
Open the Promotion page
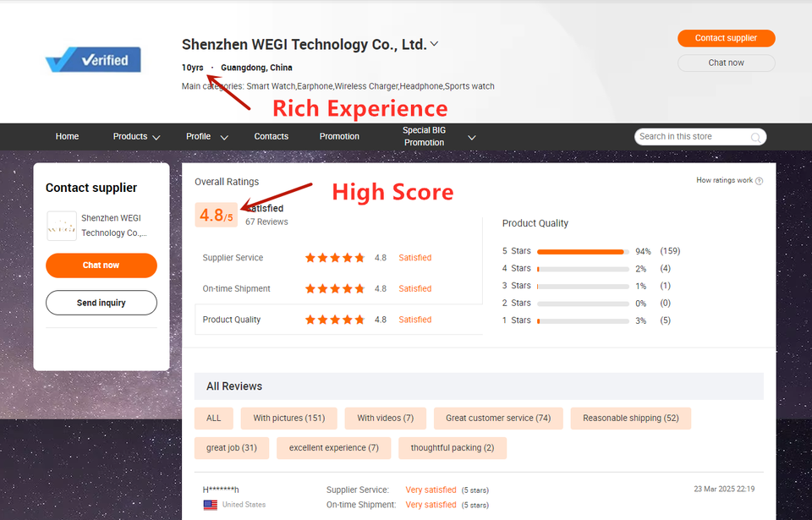tap(339, 136)
